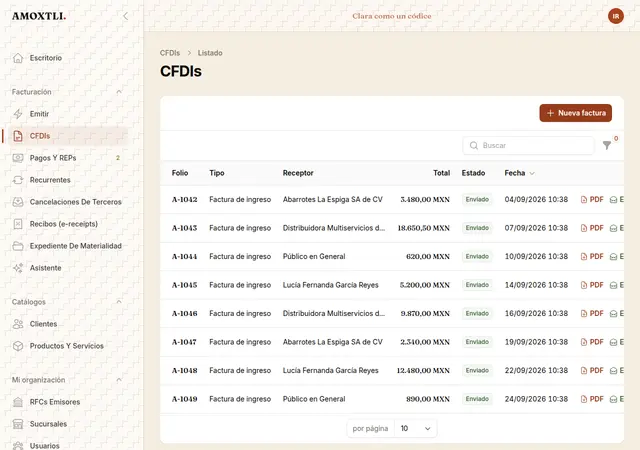
Task: Sort by Folio column header
Action: coord(180,173)
